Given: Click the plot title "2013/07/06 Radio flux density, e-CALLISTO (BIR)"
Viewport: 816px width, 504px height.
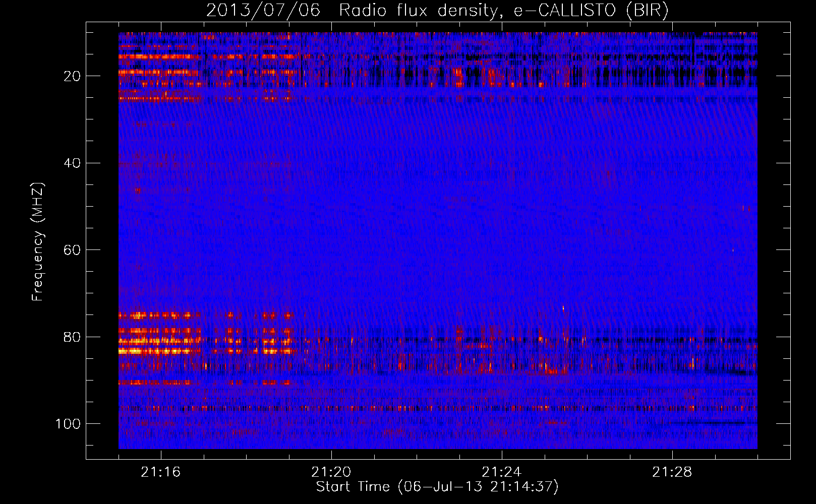Looking at the screenshot, I should click(437, 11).
